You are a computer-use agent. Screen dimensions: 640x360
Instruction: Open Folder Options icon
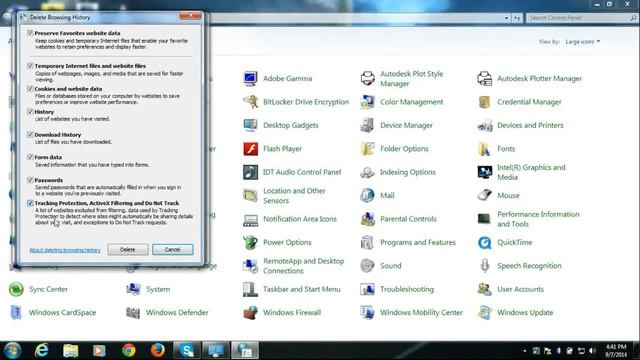tap(367, 149)
